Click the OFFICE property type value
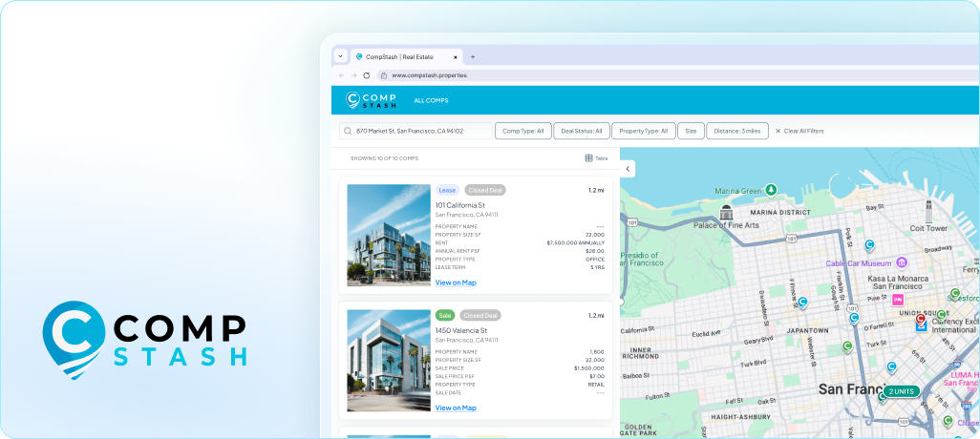Screen dimensions: 980x439 coord(596,260)
